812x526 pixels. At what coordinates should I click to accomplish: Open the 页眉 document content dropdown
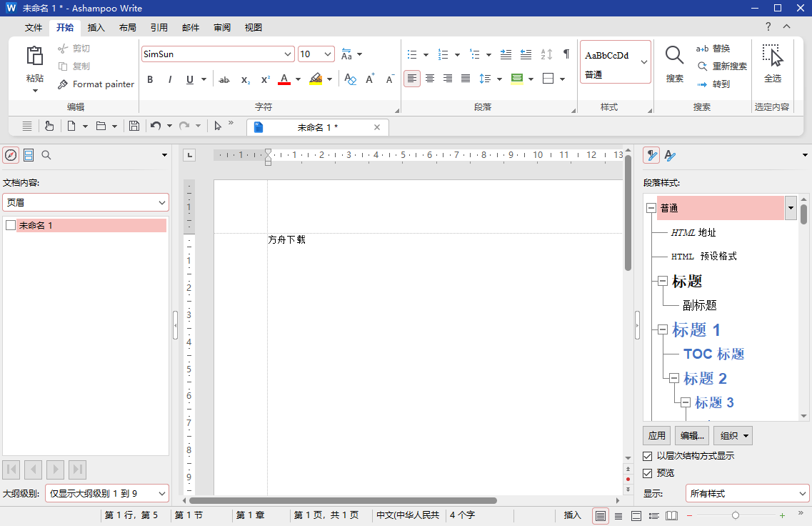[86, 203]
